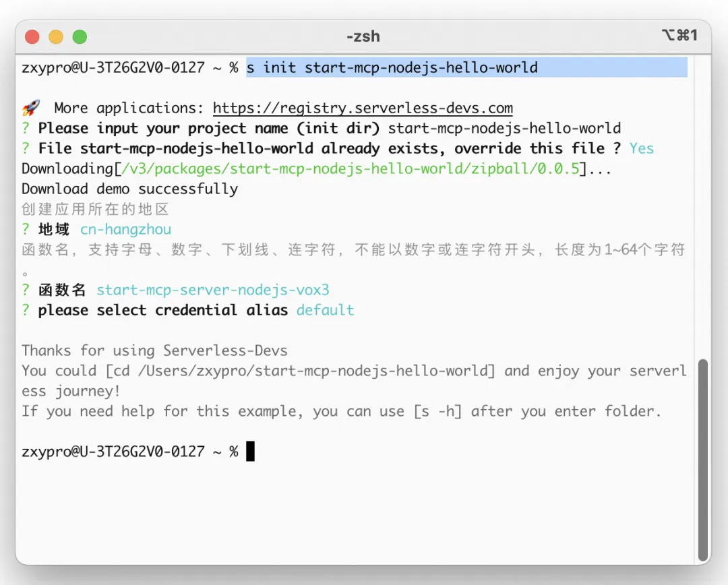Image resolution: width=728 pixels, height=585 pixels.
Task: Click 'please select credential alias' prompt
Action: (x=163, y=310)
